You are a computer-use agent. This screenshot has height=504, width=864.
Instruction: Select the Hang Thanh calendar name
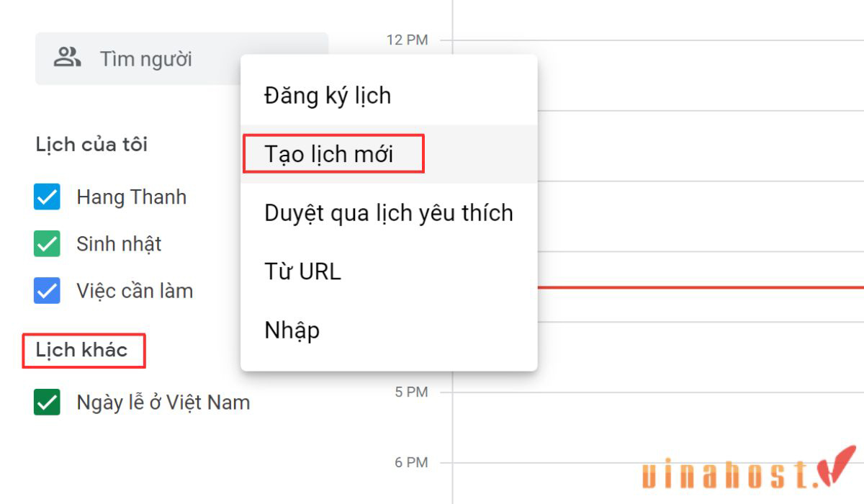click(x=131, y=197)
